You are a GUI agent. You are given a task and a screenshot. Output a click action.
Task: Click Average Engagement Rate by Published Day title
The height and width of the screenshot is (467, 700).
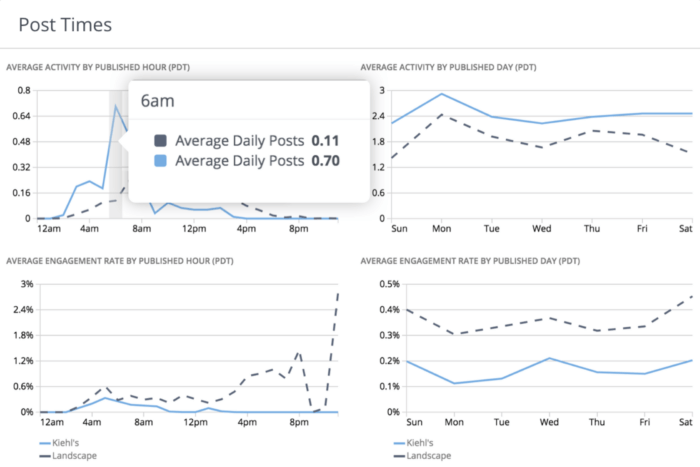coord(470,261)
